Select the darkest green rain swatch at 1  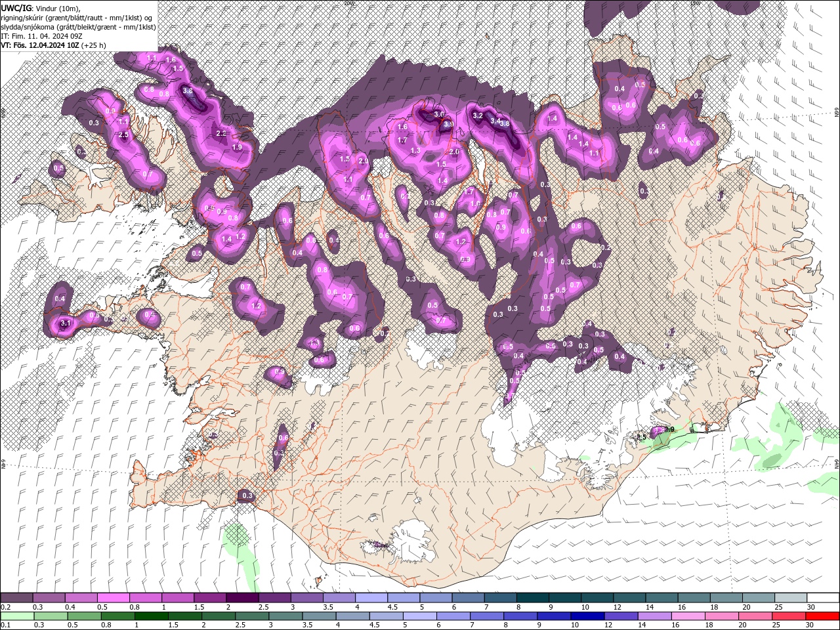click(152, 616)
